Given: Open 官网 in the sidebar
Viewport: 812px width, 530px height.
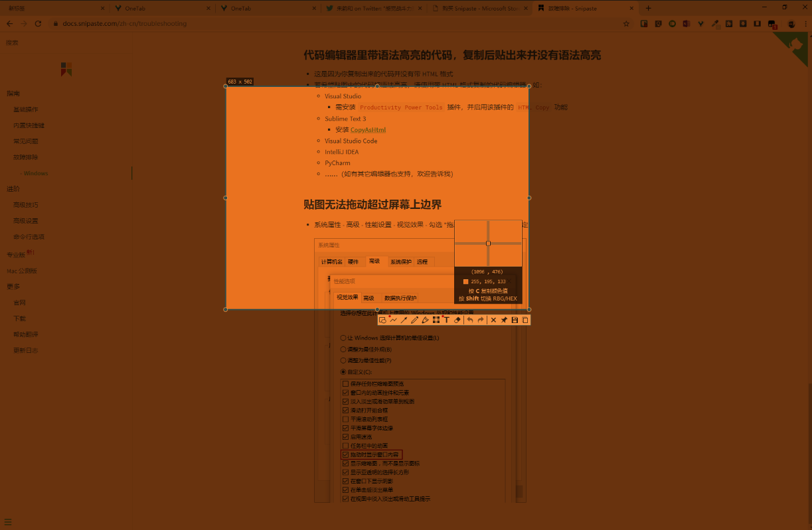Looking at the screenshot, I should [20, 302].
